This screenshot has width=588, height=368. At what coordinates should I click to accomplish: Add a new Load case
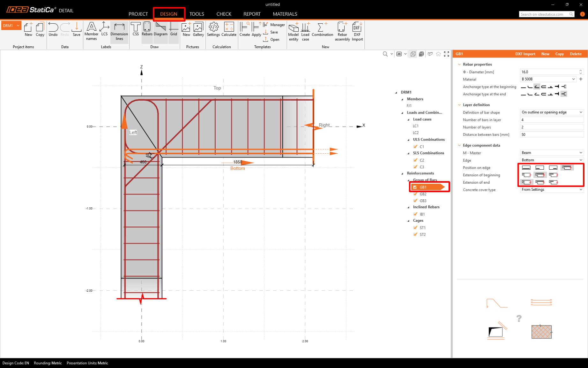point(305,31)
